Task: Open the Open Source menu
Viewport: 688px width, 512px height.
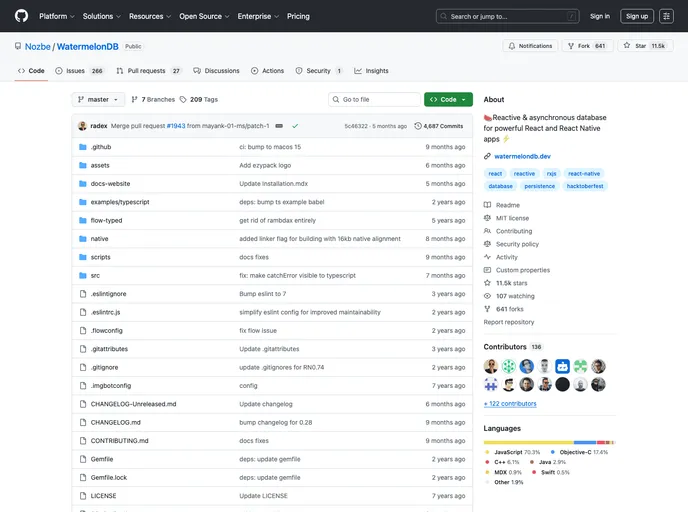Action: tap(204, 16)
